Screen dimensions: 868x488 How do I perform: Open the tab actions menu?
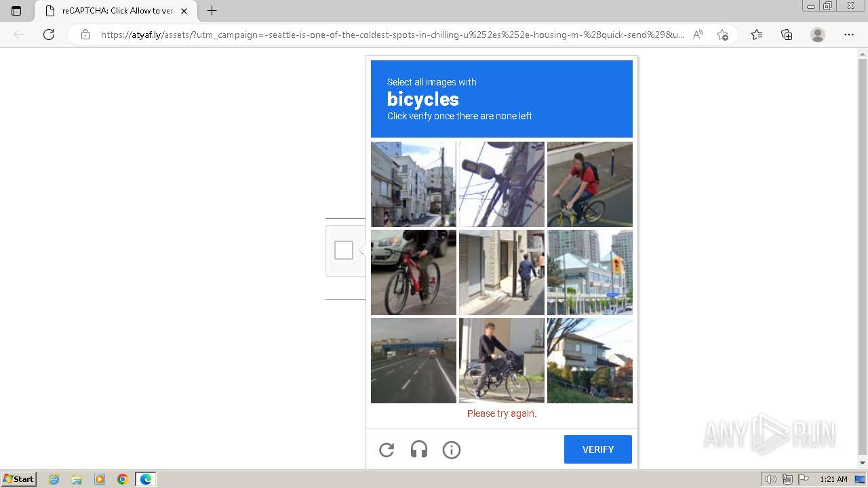(16, 11)
